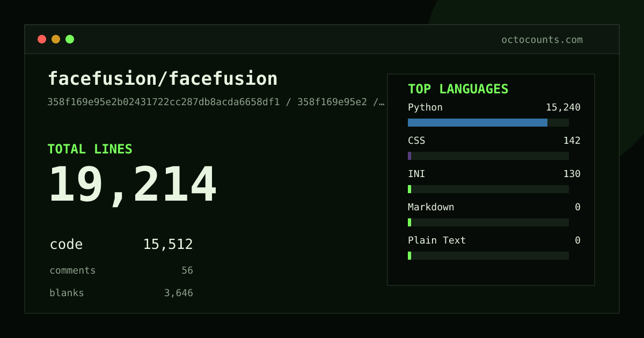
Task: Click the code row label
Action: 66,245
